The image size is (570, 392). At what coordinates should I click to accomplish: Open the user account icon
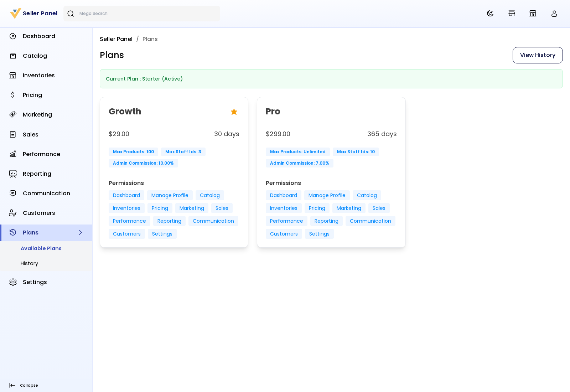click(554, 14)
